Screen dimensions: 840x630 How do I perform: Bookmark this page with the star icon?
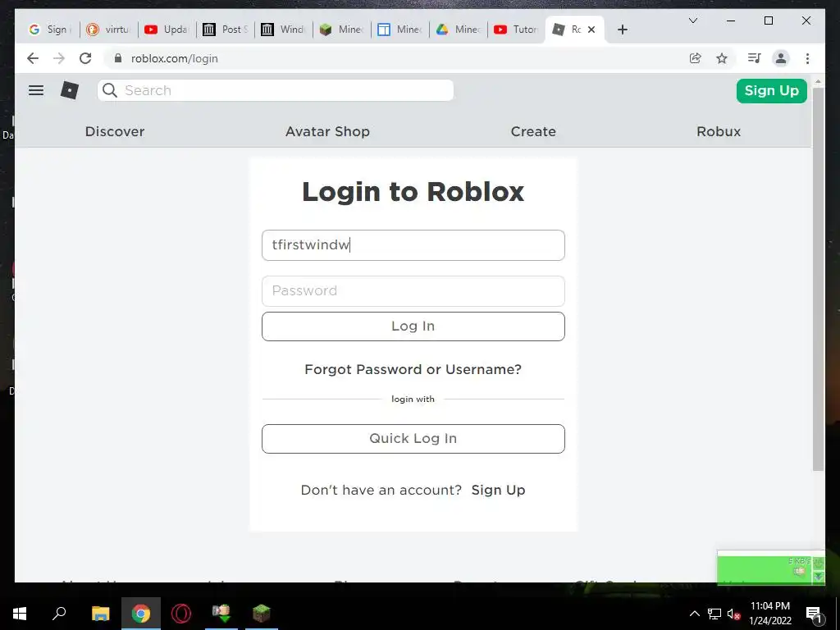[x=722, y=58]
